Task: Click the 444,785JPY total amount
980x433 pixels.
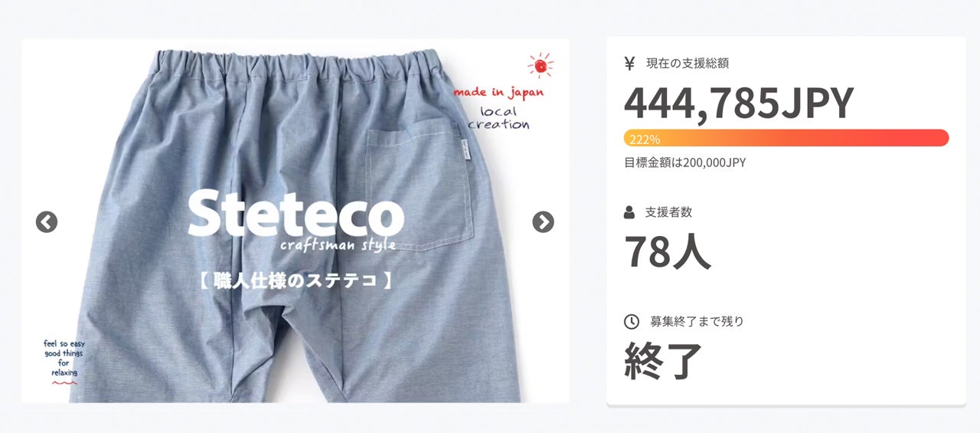Action: 739,103
